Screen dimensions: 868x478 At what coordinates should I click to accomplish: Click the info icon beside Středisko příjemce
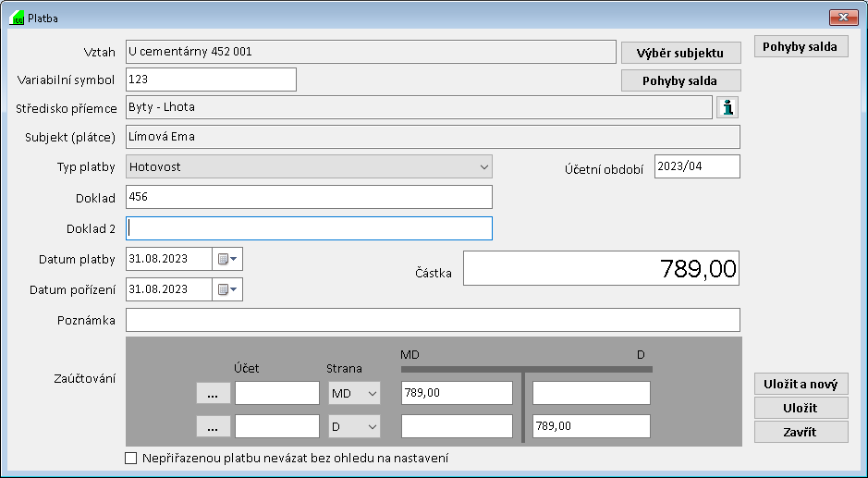click(x=728, y=107)
